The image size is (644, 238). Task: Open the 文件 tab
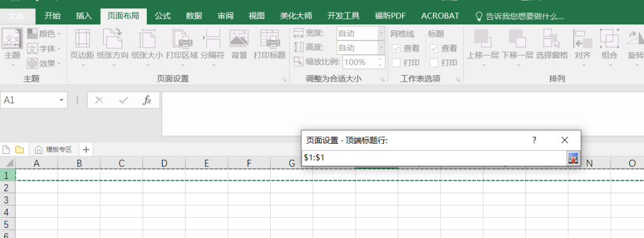[16, 16]
